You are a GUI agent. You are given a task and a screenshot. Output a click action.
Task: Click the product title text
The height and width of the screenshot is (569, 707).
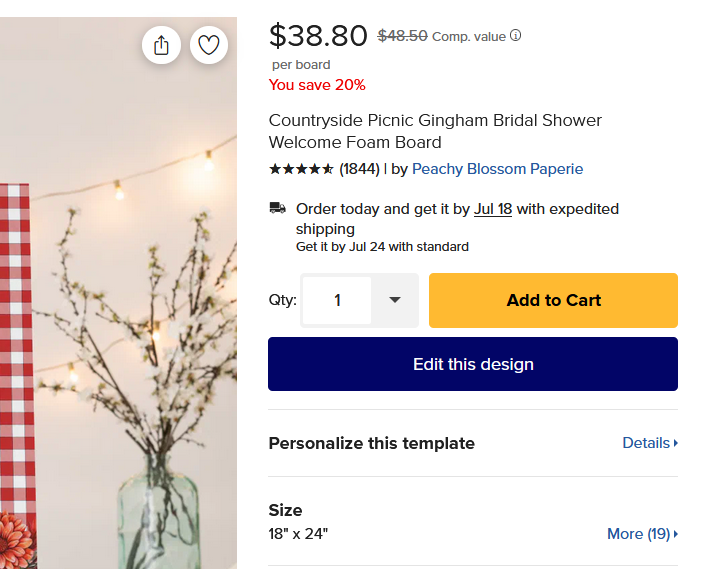(435, 131)
